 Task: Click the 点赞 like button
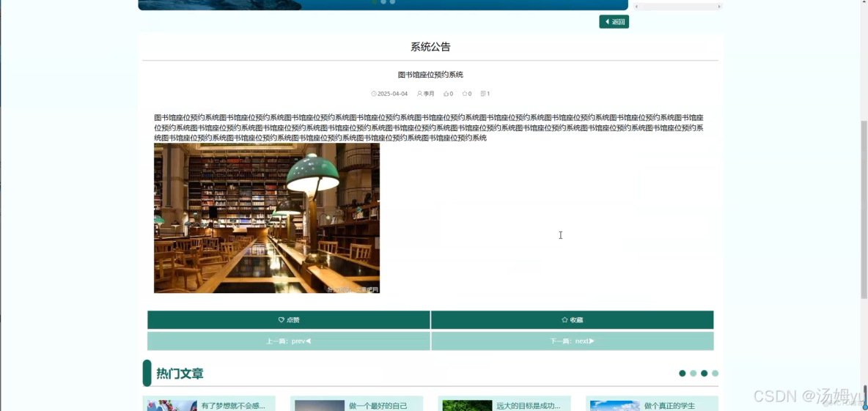pos(288,319)
